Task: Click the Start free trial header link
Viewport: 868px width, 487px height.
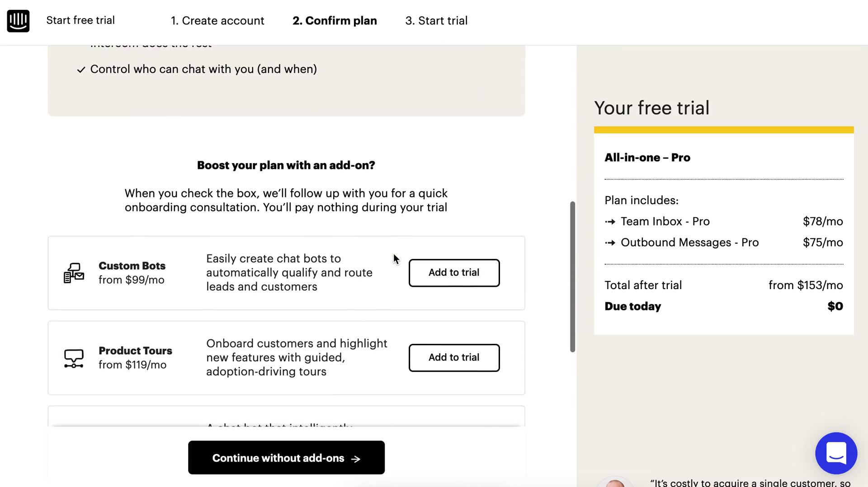Action: click(x=80, y=20)
